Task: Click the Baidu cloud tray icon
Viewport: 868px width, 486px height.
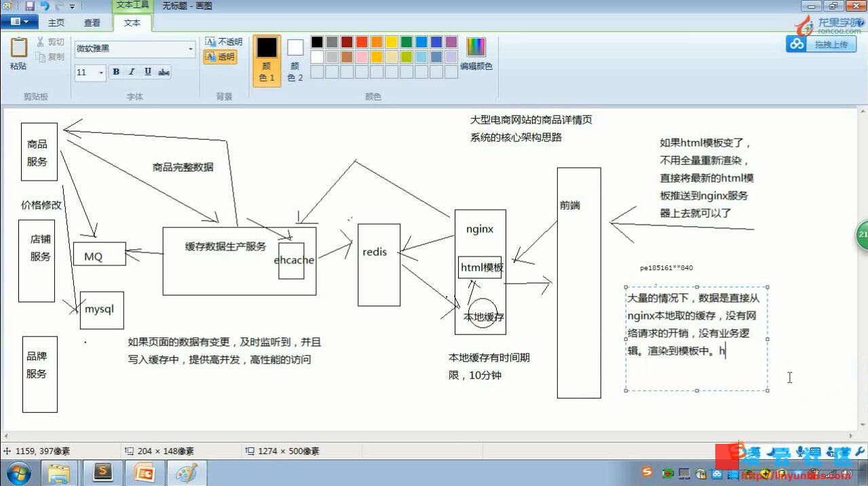Action: coord(717,474)
